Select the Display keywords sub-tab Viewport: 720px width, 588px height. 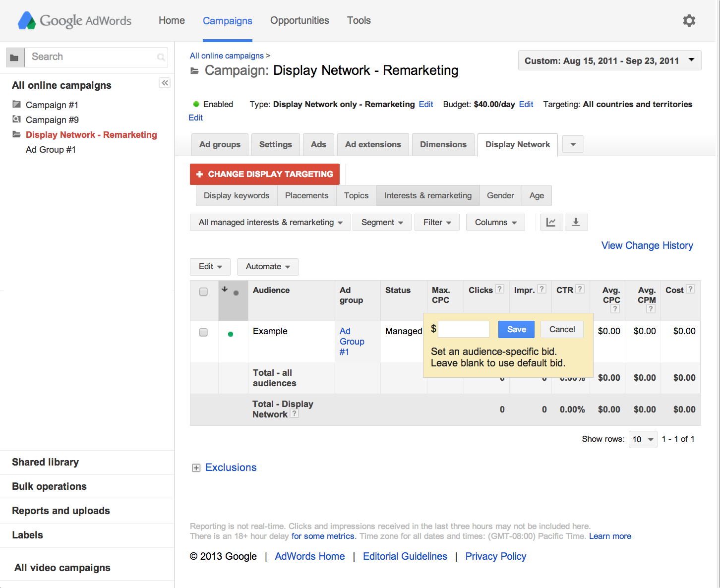[237, 195]
